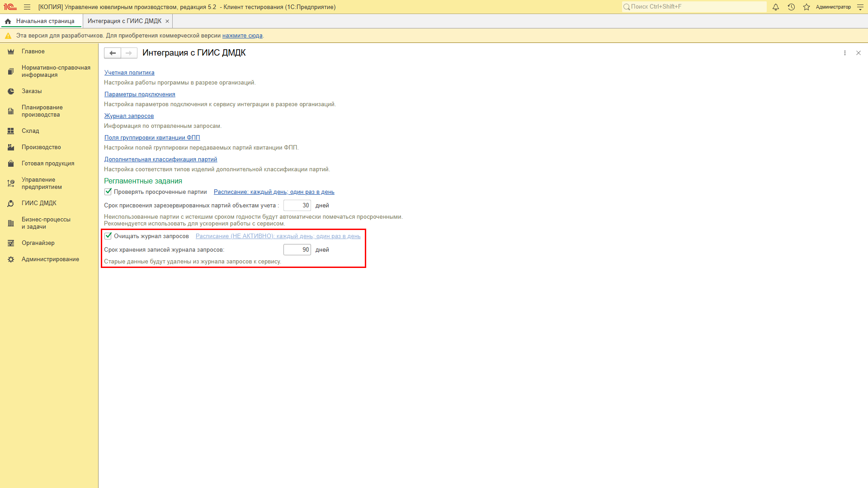Viewport: 868px width, 488px height.
Task: Follow the нажмите сюда purchase link
Action: [x=242, y=36]
